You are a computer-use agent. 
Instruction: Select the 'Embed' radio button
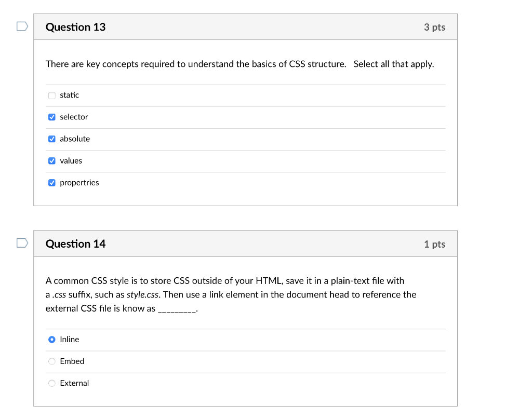tap(51, 361)
